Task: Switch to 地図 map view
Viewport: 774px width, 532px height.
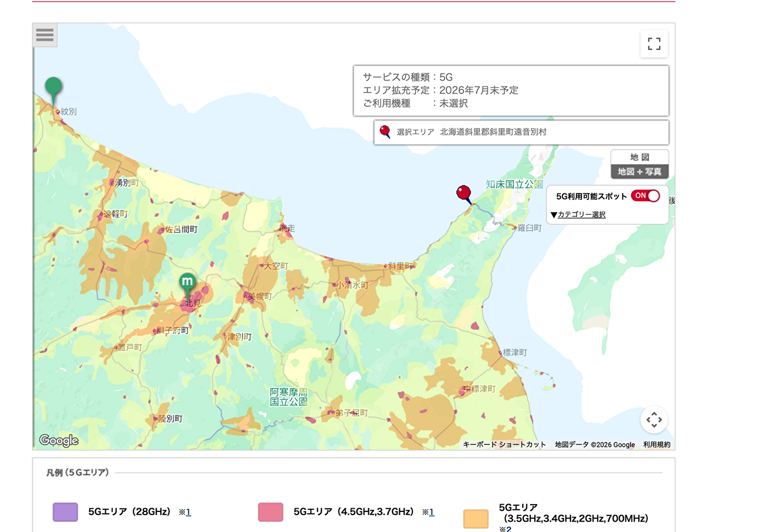Action: pos(640,157)
